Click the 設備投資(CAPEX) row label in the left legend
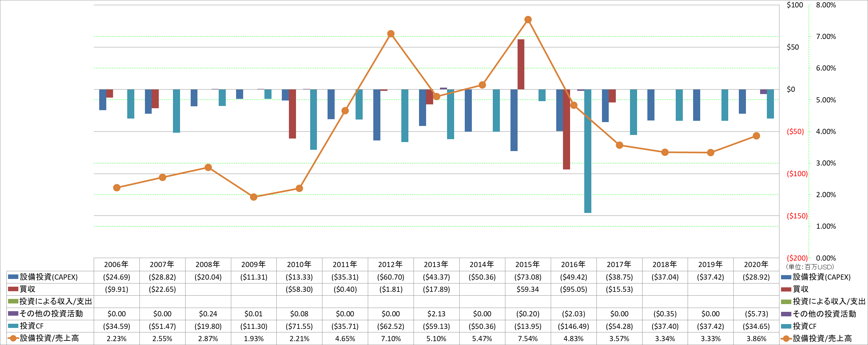868x345 pixels. pos(49,277)
